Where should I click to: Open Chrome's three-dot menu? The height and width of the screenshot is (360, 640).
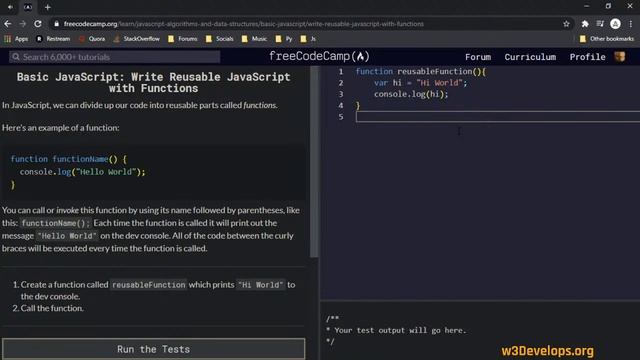tap(631, 24)
